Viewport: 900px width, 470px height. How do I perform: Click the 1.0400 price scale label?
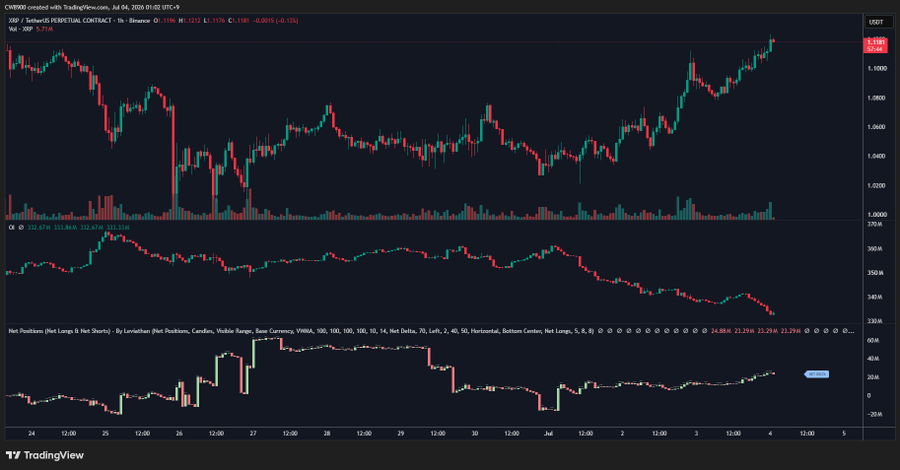(x=876, y=156)
